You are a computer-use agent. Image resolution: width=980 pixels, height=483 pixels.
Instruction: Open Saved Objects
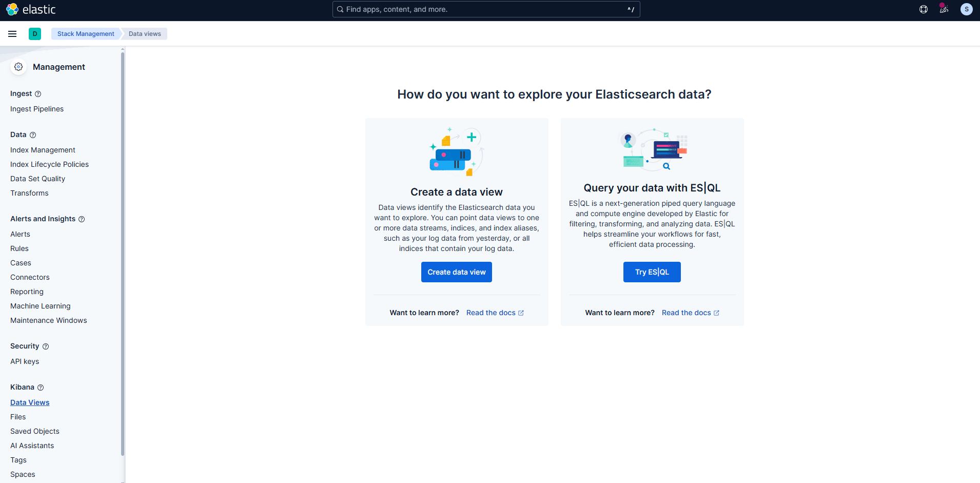tap(35, 431)
